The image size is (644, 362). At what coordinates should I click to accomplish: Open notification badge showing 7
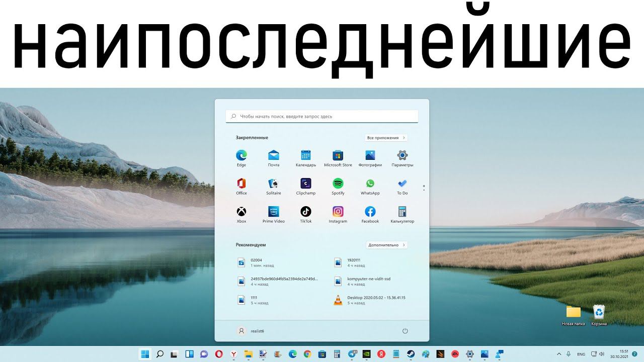point(635,354)
